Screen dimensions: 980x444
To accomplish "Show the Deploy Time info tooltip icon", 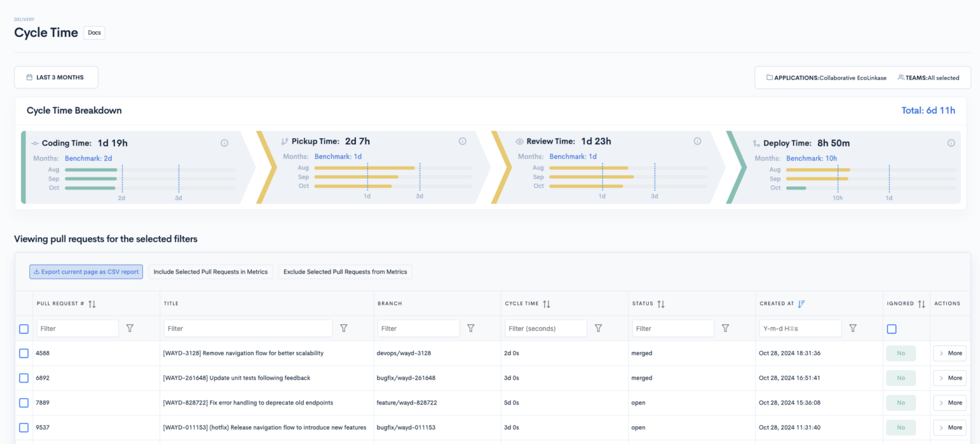I will pyautogui.click(x=951, y=143).
